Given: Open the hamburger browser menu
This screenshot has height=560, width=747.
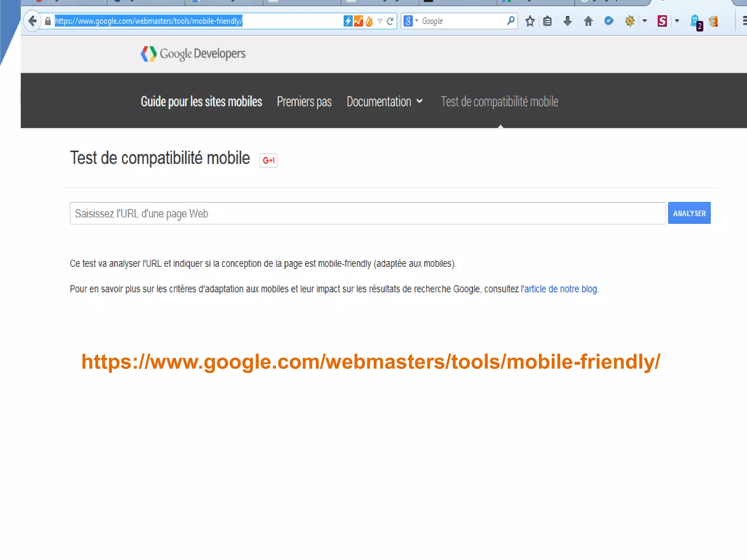Looking at the screenshot, I should [744, 21].
